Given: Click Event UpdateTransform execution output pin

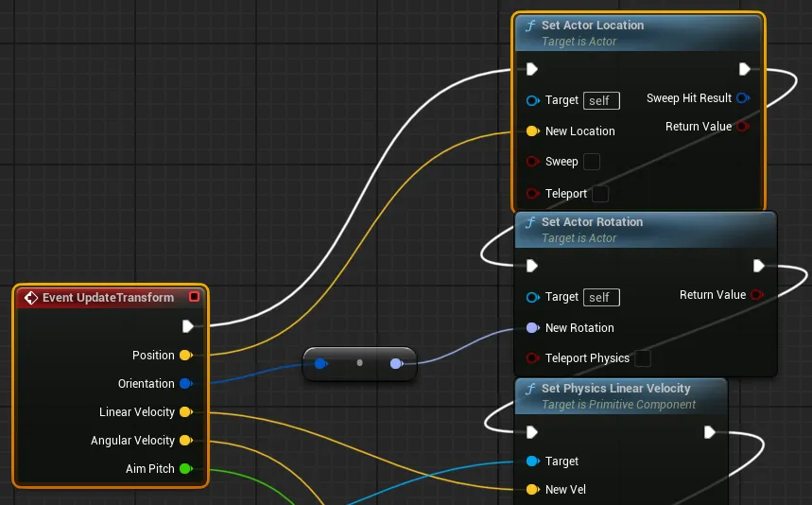Looking at the screenshot, I should tap(188, 326).
